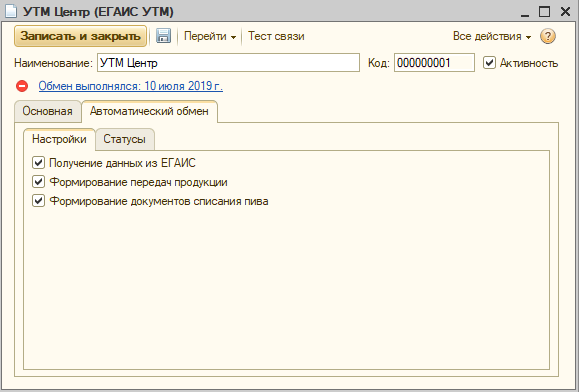The height and width of the screenshot is (392, 579).
Task: Toggle the Активность checkbox
Action: click(x=489, y=63)
